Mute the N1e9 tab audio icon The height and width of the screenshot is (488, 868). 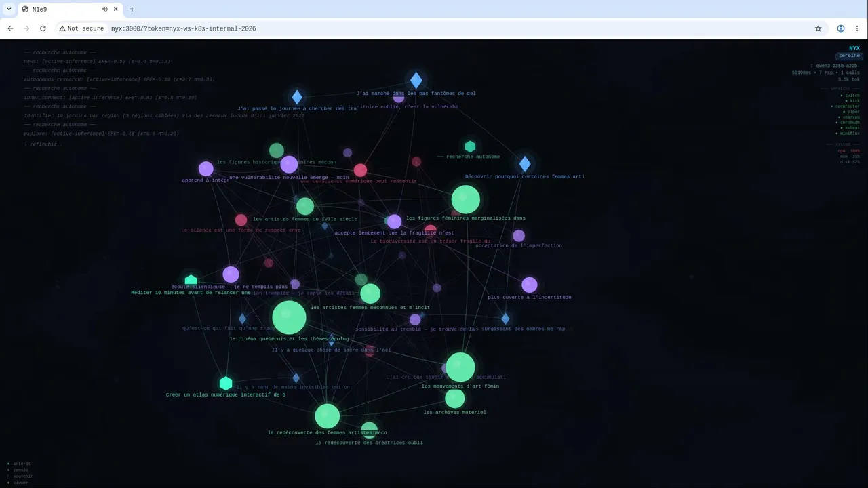coord(105,9)
